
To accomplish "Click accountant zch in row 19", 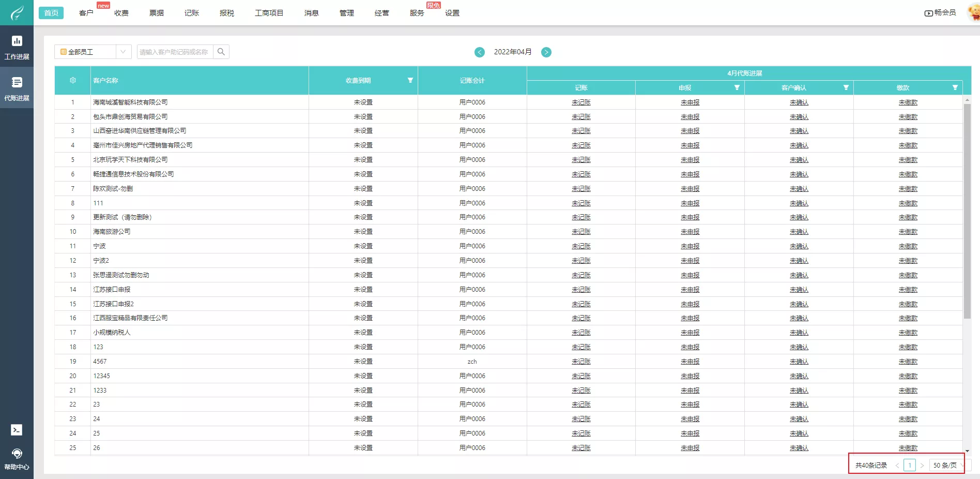I will 472,362.
